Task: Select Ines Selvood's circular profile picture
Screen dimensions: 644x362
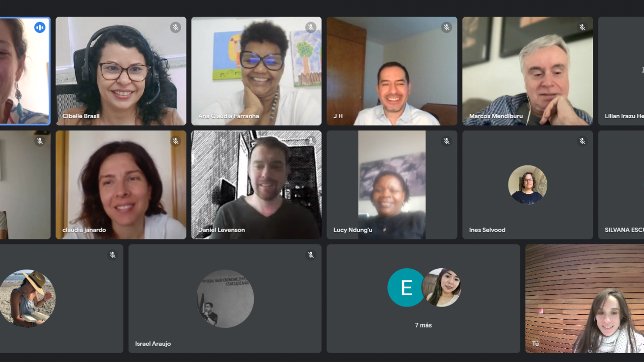Action: pyautogui.click(x=528, y=185)
